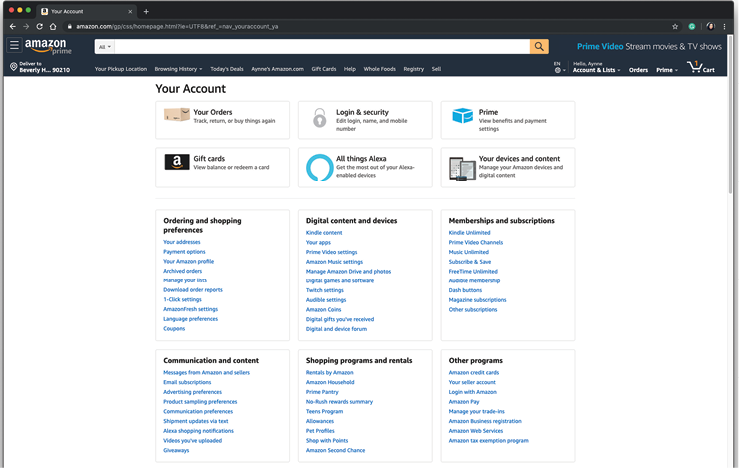Click the Payment options link

[184, 252]
